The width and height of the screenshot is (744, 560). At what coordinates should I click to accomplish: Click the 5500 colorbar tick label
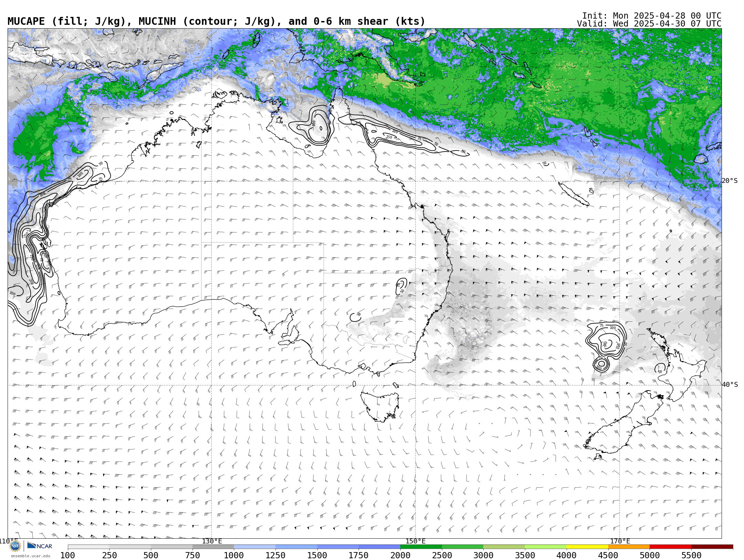click(x=691, y=555)
